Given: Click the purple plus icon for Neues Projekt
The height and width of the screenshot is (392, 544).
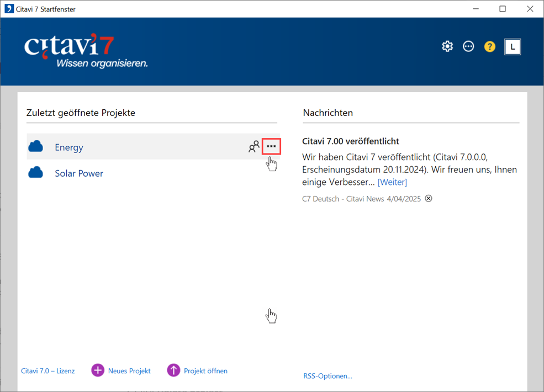Looking at the screenshot, I should point(98,370).
